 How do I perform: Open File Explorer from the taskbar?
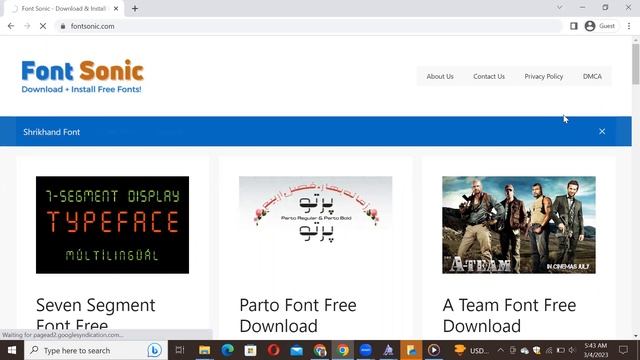pos(204,350)
